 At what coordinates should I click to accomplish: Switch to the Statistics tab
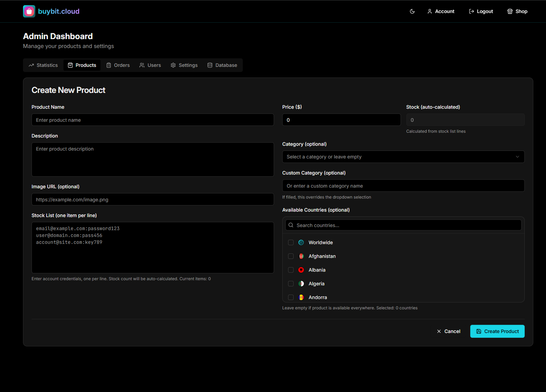(x=43, y=65)
